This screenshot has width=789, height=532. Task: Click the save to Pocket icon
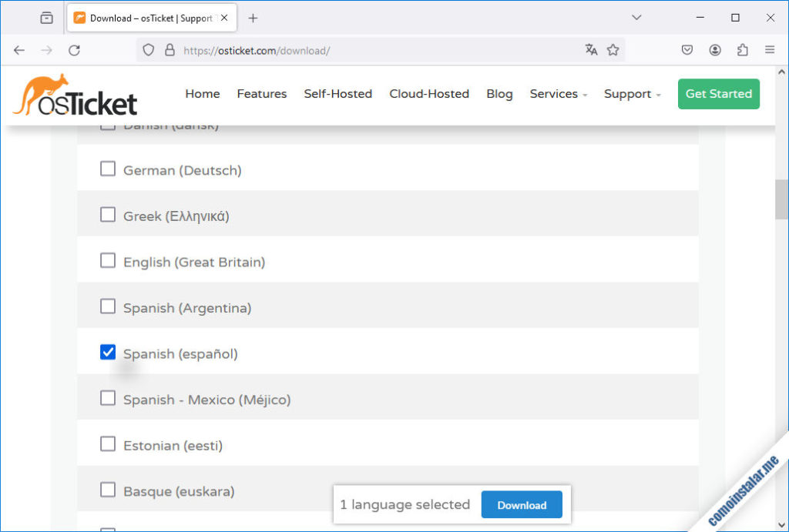point(687,50)
